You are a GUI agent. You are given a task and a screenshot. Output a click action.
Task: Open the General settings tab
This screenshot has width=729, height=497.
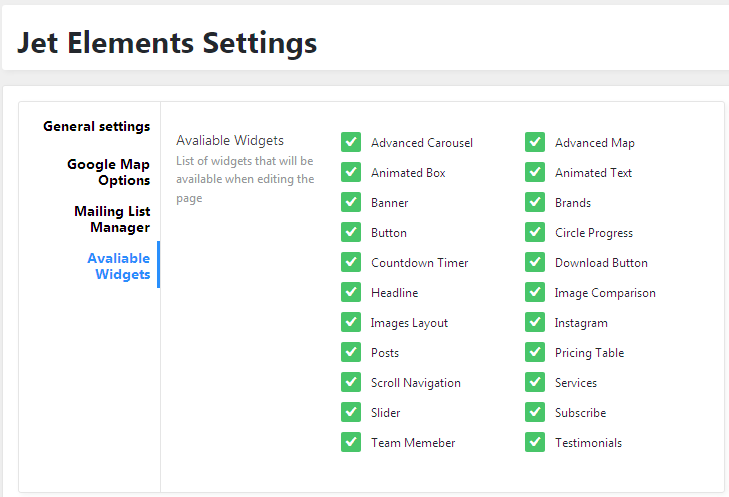[x=97, y=126]
